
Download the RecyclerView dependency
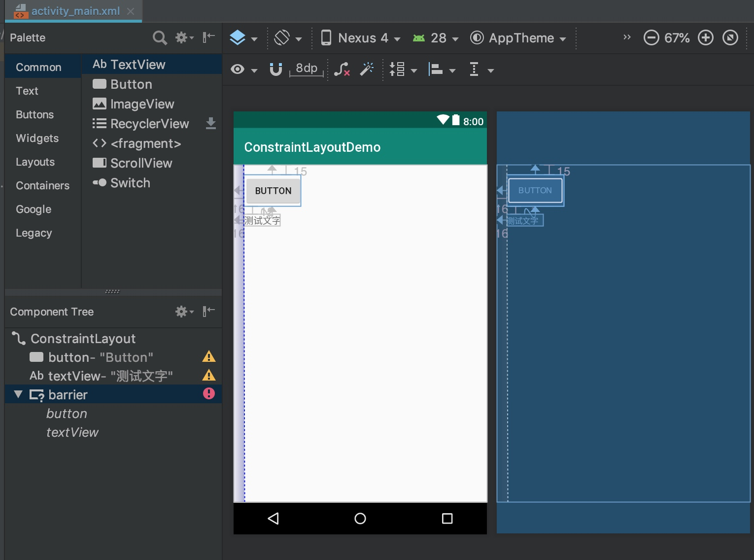211,123
